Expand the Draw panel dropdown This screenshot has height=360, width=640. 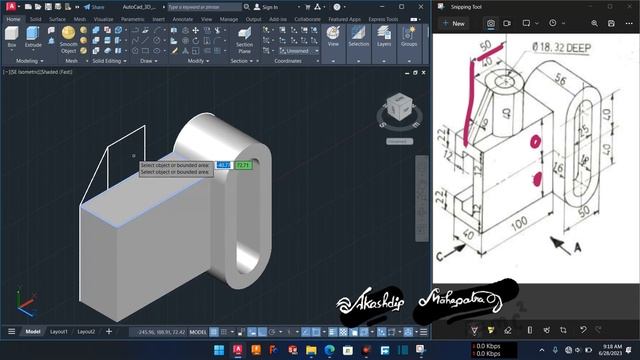[x=149, y=61]
